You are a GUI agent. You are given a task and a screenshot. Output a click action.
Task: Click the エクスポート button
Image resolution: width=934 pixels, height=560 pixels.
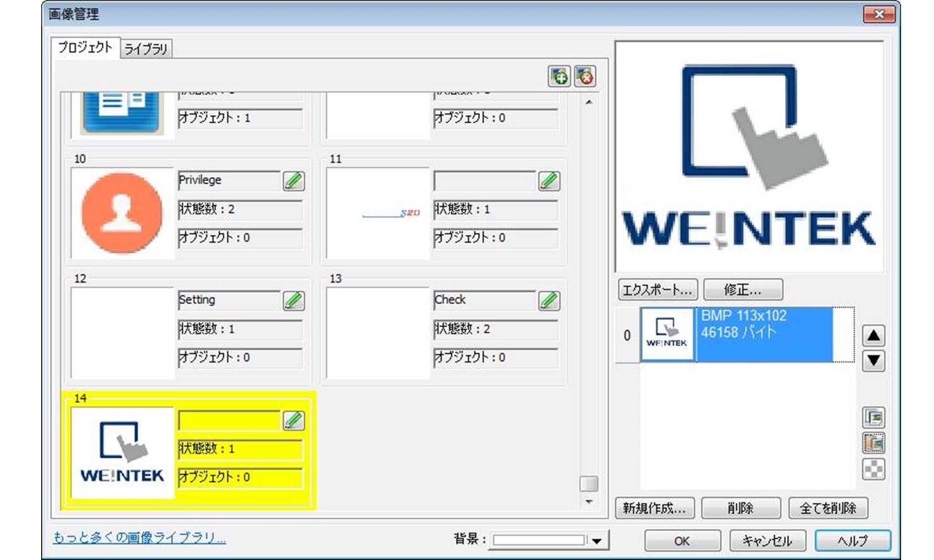click(657, 290)
